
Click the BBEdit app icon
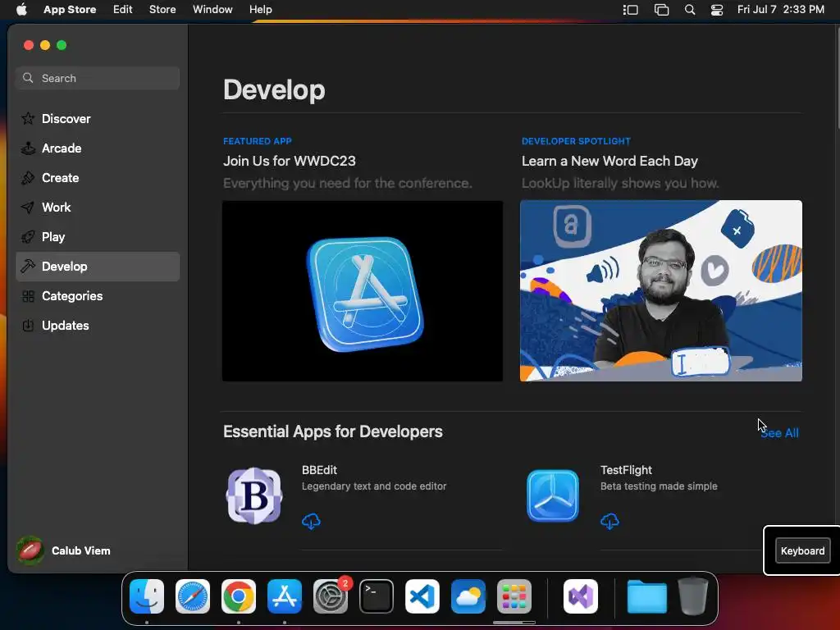click(x=254, y=495)
